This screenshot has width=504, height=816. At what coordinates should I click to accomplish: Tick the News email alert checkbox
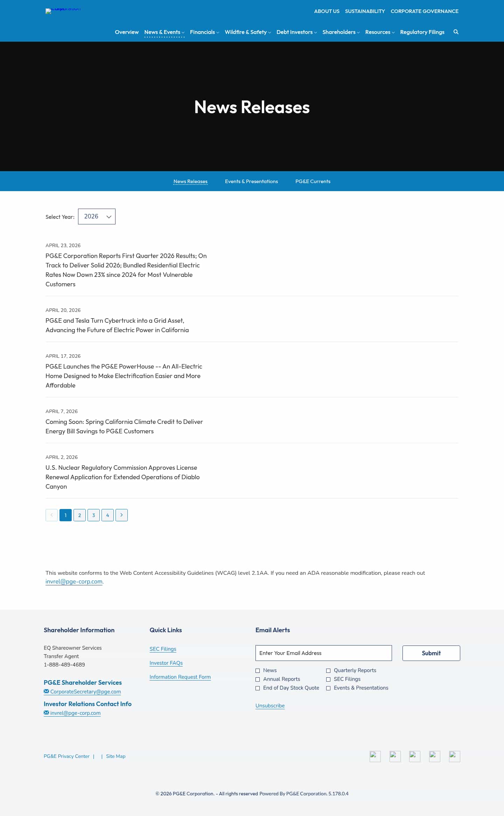pyautogui.click(x=258, y=671)
